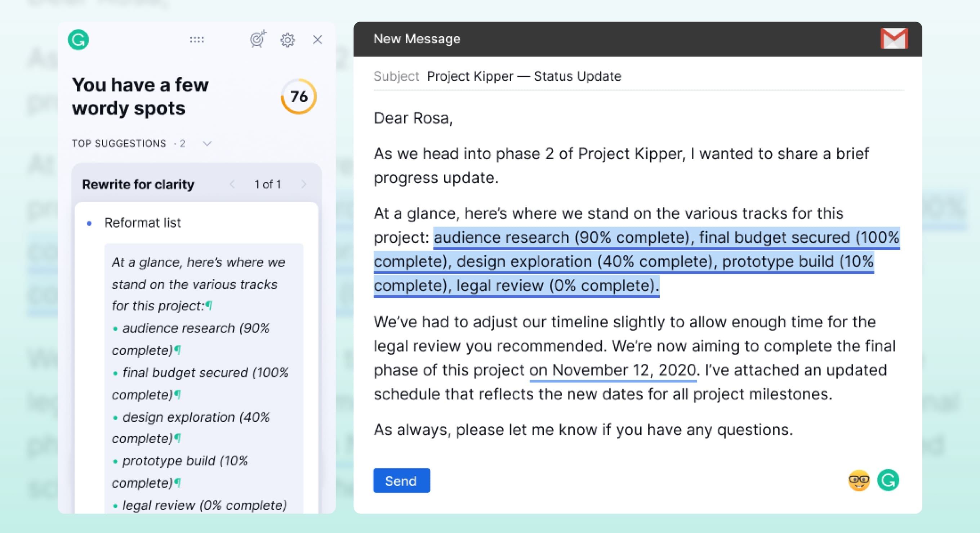Screen dimensions: 980x533
Task: Open the goal-setting target icon
Action: coord(257,40)
